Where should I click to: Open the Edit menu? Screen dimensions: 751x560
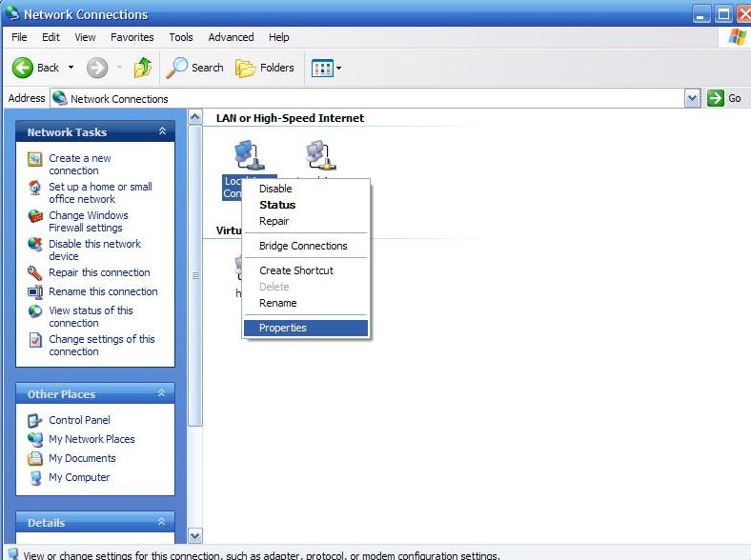[51, 37]
